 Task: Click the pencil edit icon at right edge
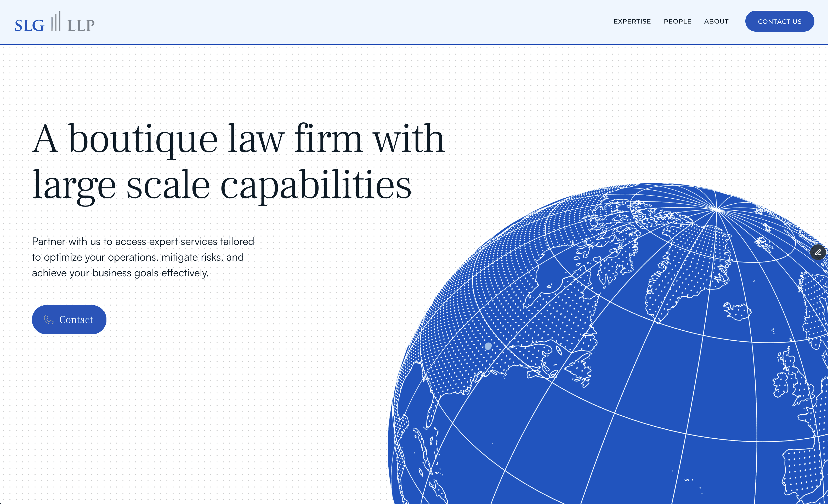[x=818, y=252]
